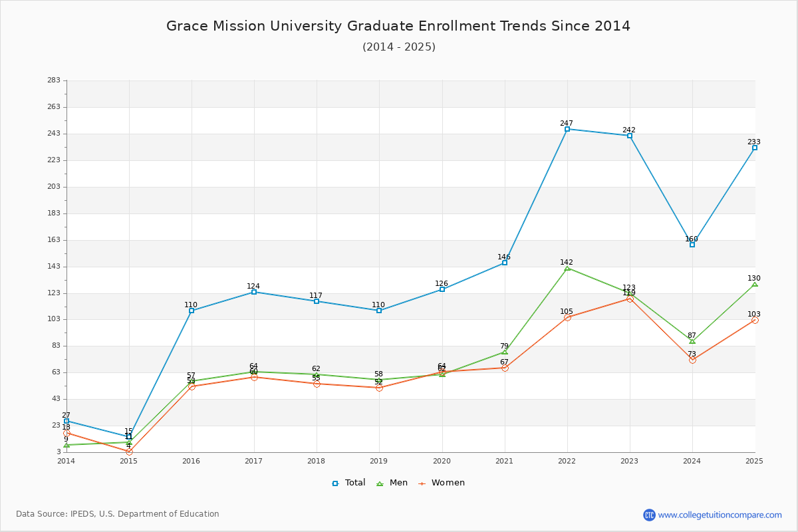Click the 2024 Total data point 160
This screenshot has height=532, width=798.
click(x=692, y=245)
